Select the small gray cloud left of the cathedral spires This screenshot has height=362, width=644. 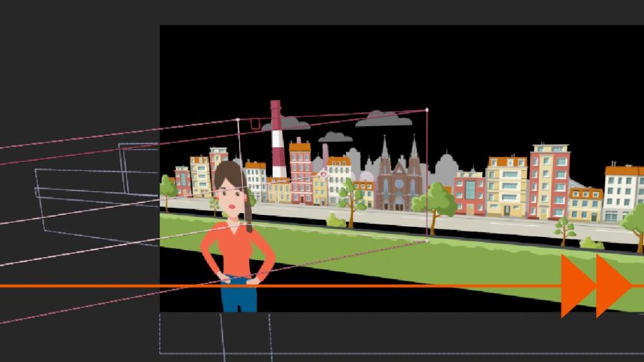click(x=335, y=136)
